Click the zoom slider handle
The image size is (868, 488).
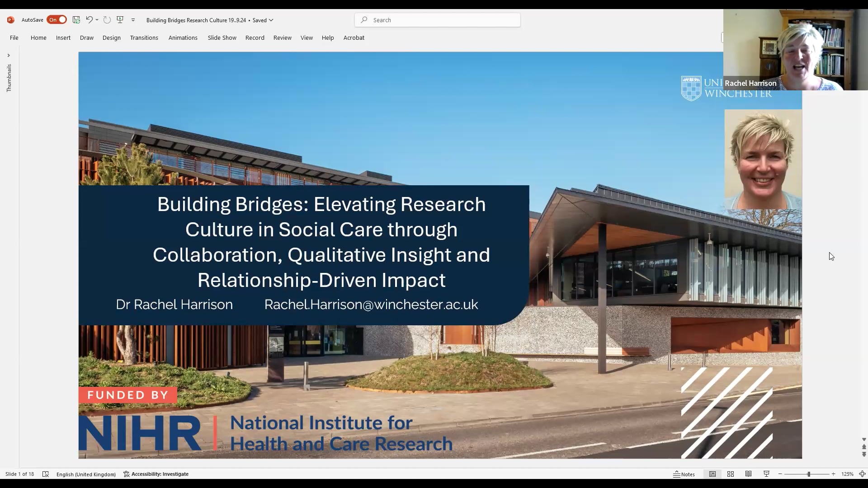pos(809,474)
